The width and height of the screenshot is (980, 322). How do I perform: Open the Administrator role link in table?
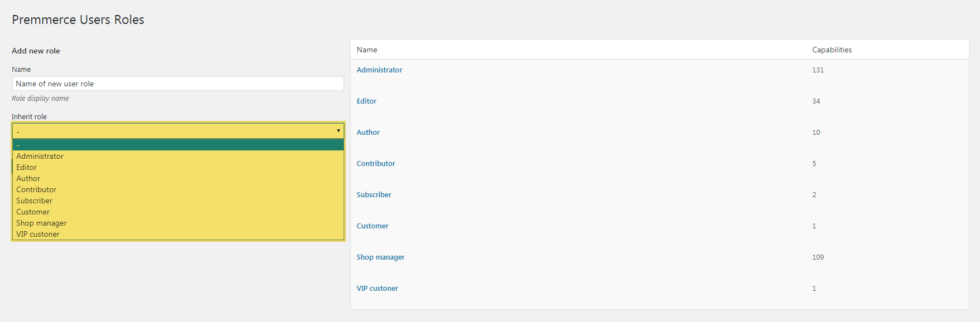379,70
